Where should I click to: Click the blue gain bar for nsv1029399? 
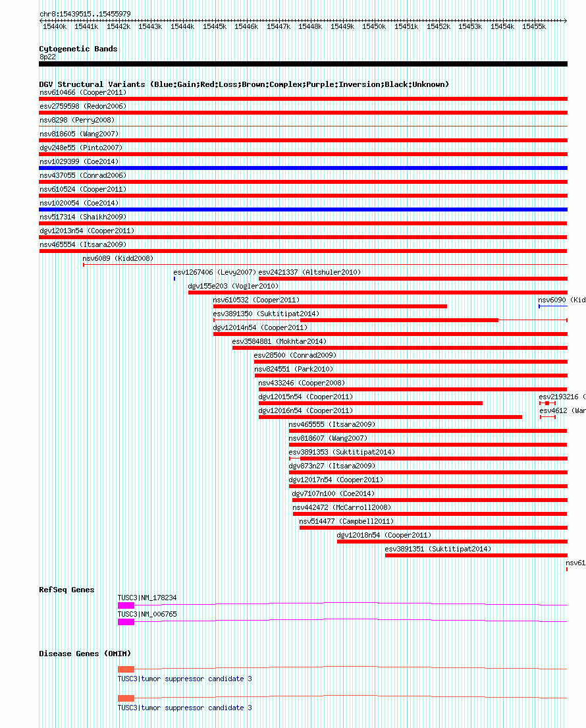point(304,168)
